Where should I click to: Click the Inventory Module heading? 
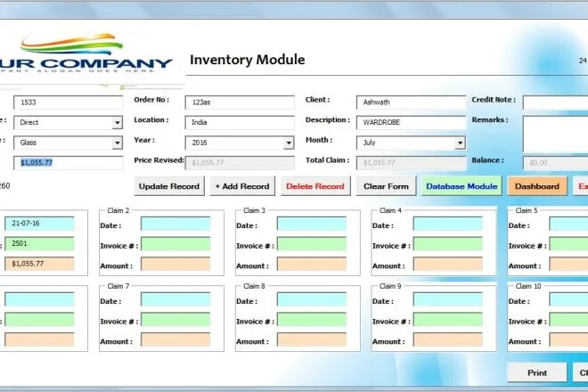coord(247,60)
